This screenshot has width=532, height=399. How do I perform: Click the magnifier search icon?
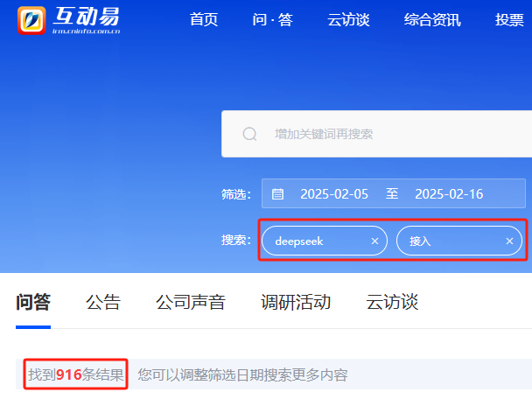click(x=249, y=134)
